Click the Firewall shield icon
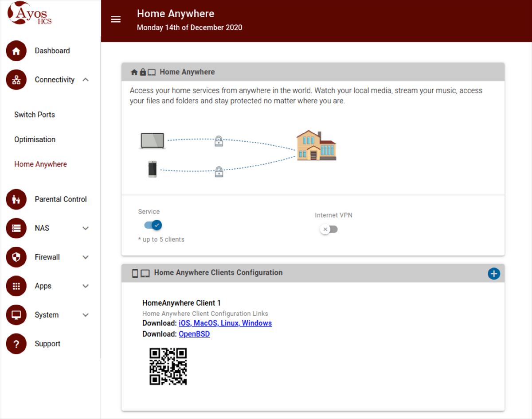532x419 pixels. point(16,257)
